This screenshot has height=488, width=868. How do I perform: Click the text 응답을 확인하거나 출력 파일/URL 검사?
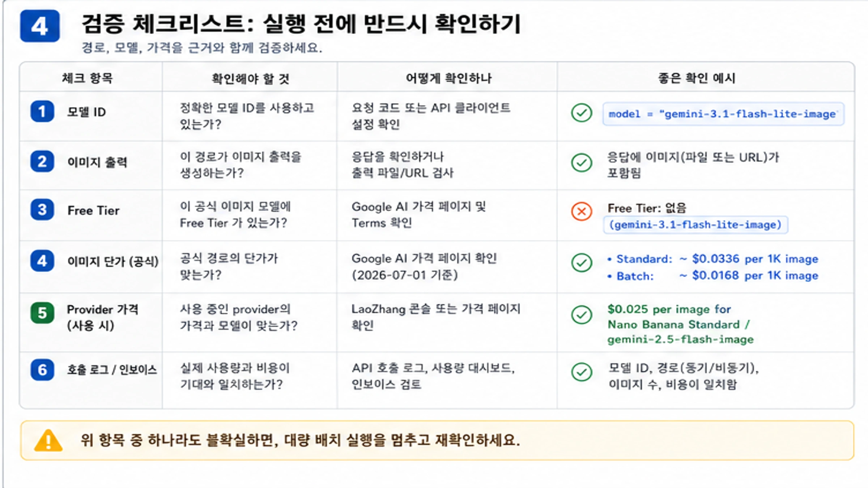point(403,165)
